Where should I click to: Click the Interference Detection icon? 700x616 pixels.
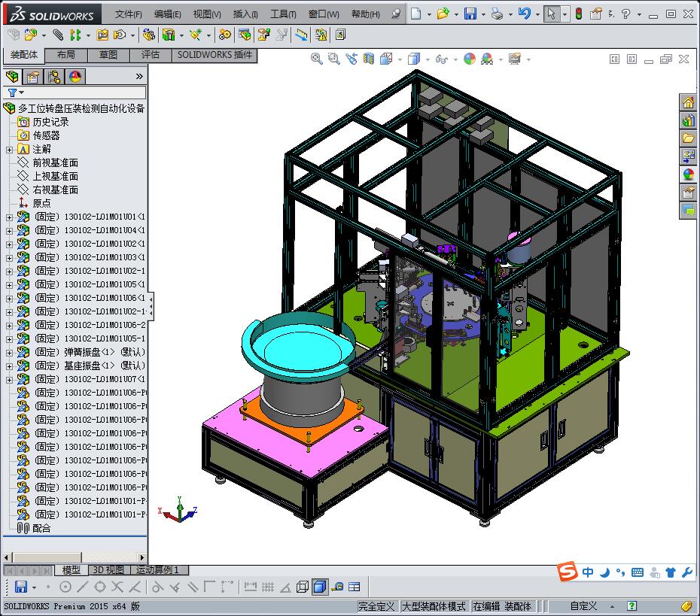click(x=321, y=35)
